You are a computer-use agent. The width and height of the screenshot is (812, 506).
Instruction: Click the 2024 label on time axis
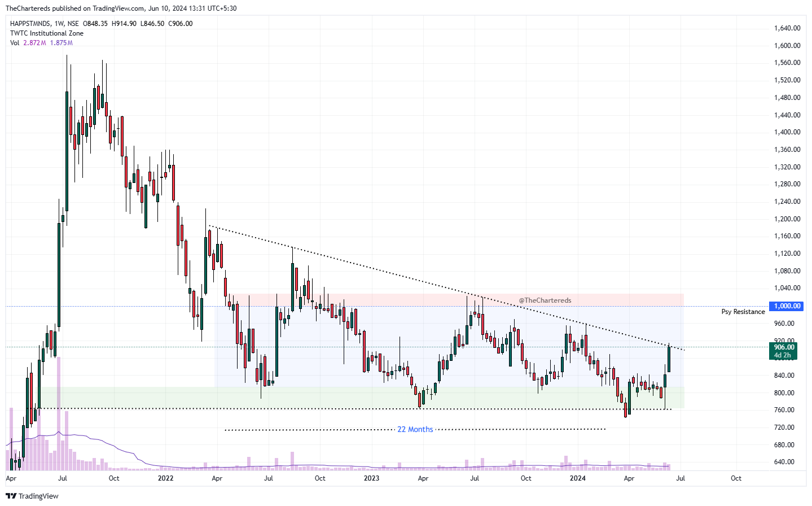tap(577, 478)
